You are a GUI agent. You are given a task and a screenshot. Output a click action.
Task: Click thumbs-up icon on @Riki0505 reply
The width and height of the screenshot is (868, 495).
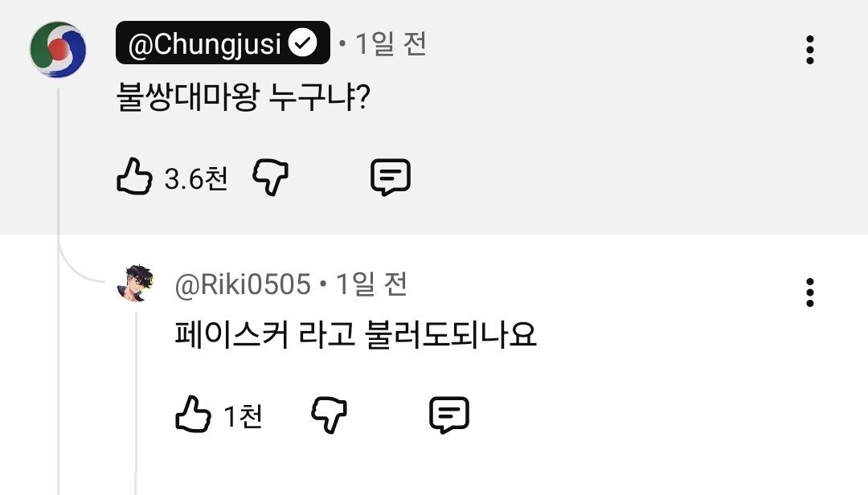tap(193, 415)
